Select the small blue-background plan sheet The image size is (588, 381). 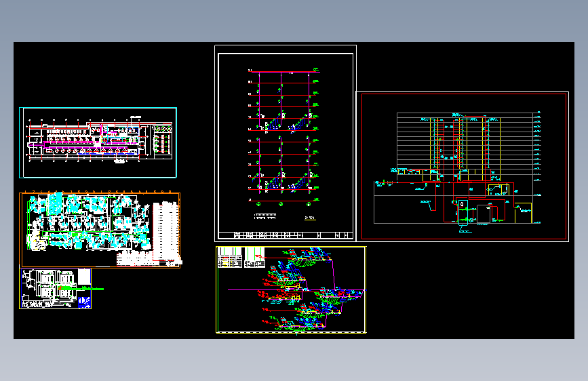pyautogui.click(x=56, y=288)
